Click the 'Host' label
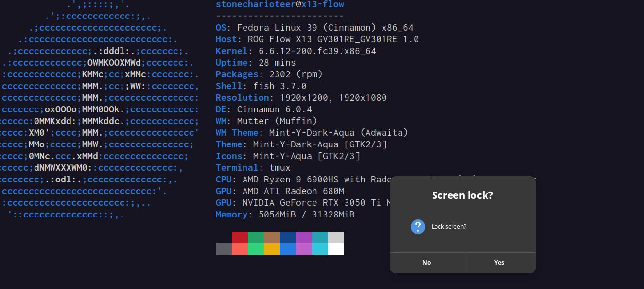Screen dimensions: 644x289 pos(226,39)
